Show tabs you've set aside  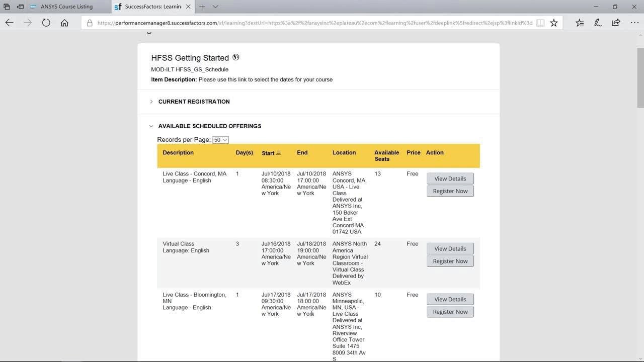click(x=7, y=7)
